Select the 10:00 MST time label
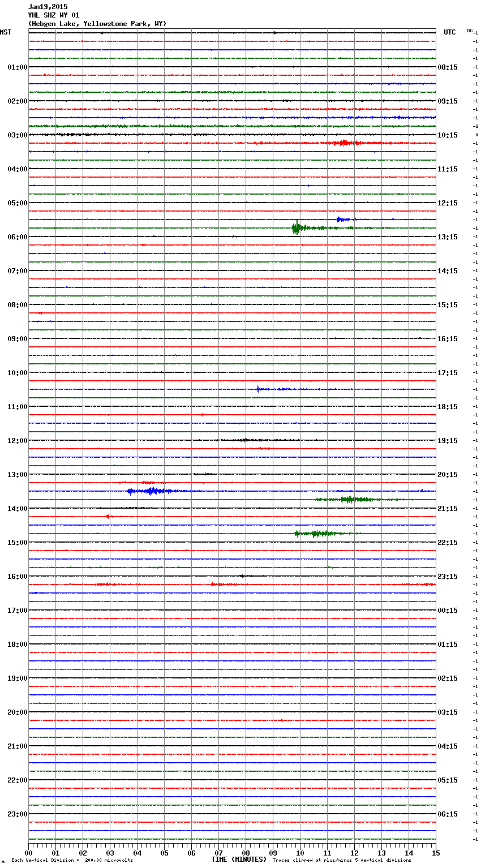Image resolution: width=481 pixels, height=868 pixels. [17, 373]
